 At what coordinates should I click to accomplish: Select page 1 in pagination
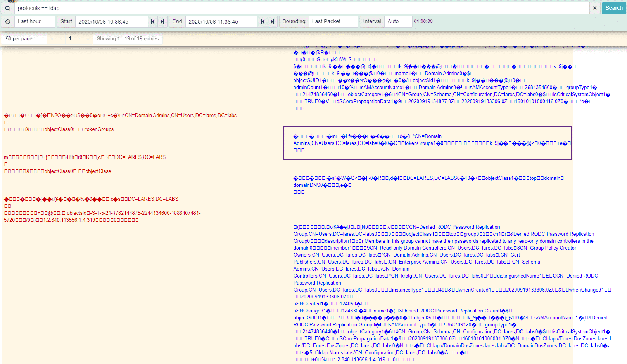tap(70, 39)
